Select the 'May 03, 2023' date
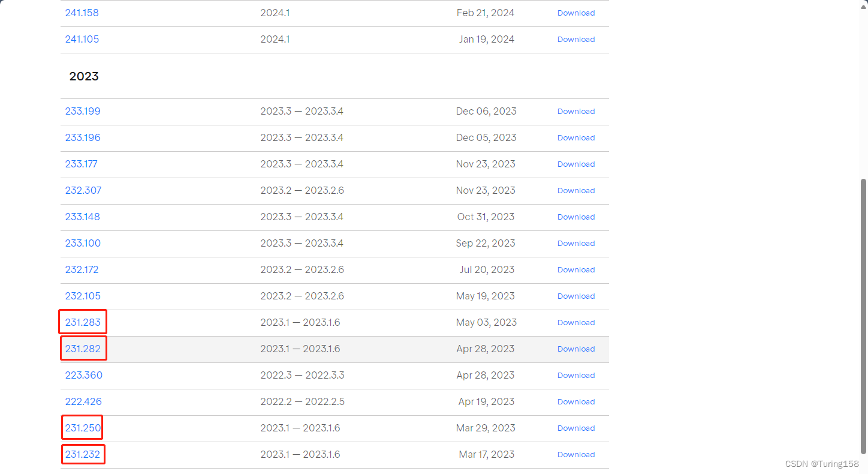 pos(486,322)
